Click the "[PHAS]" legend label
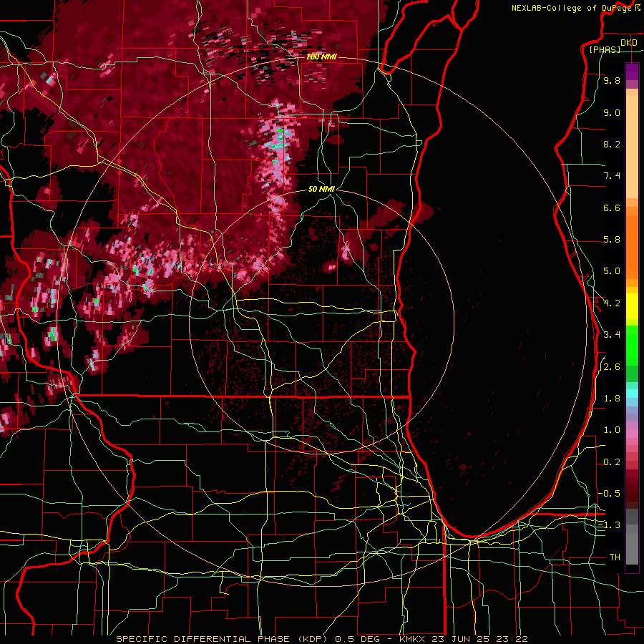This screenshot has height=644, width=644. point(605,49)
